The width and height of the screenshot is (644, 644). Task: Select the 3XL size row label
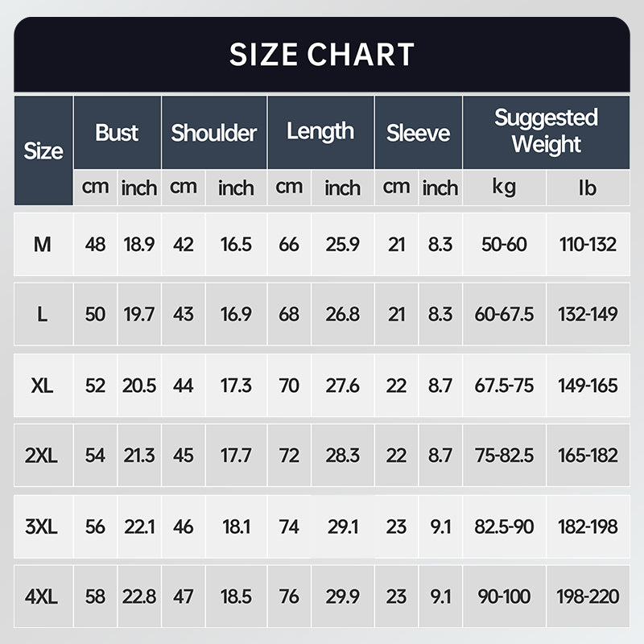(43, 526)
